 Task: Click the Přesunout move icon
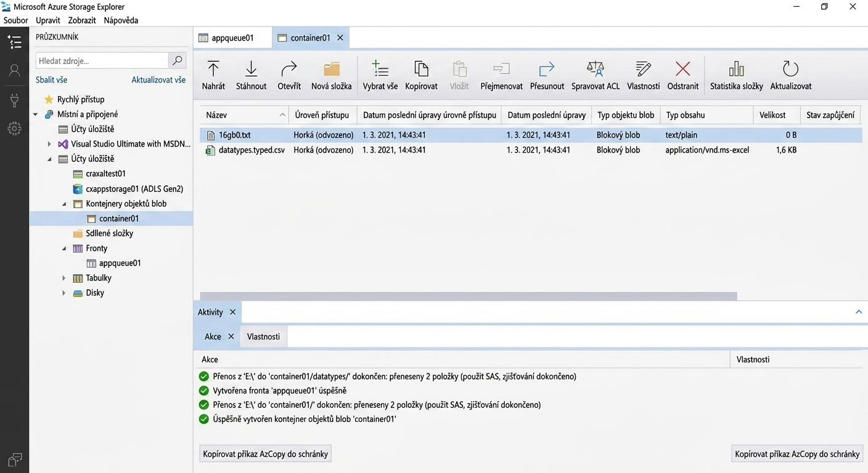[547, 68]
